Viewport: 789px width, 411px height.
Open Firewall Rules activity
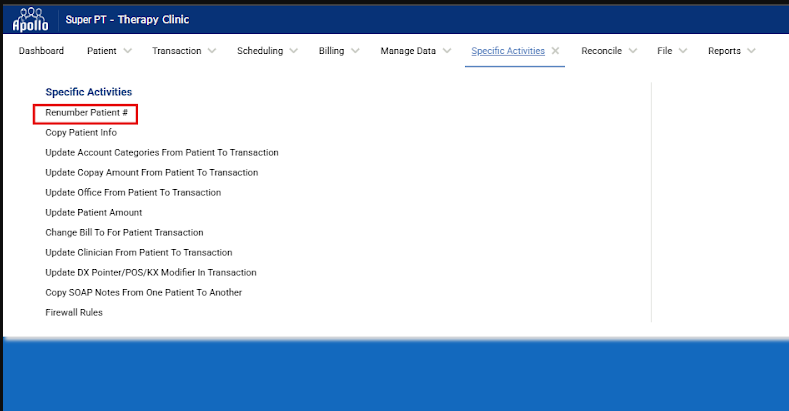coord(74,313)
